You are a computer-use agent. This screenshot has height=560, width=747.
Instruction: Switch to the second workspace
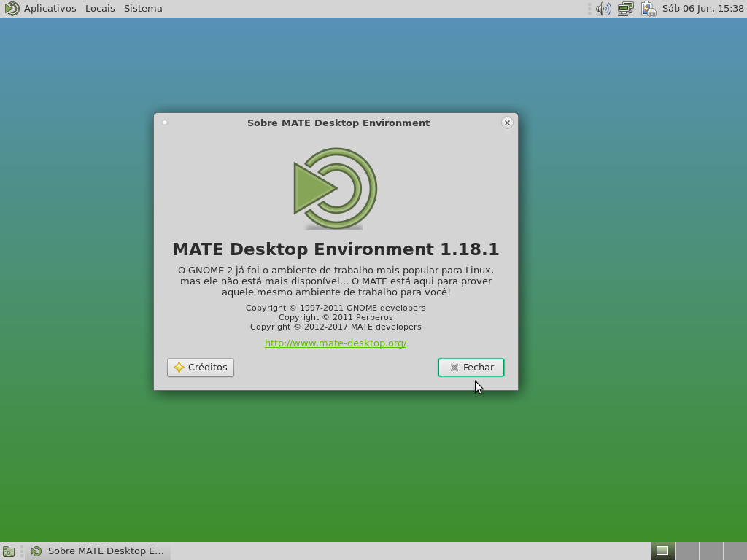coord(687,551)
